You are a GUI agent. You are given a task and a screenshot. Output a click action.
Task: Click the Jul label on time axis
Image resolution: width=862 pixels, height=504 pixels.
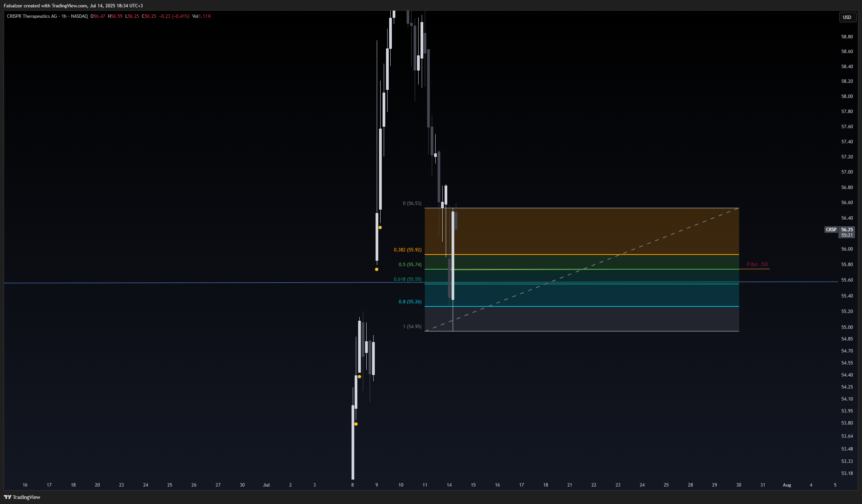[266, 485]
